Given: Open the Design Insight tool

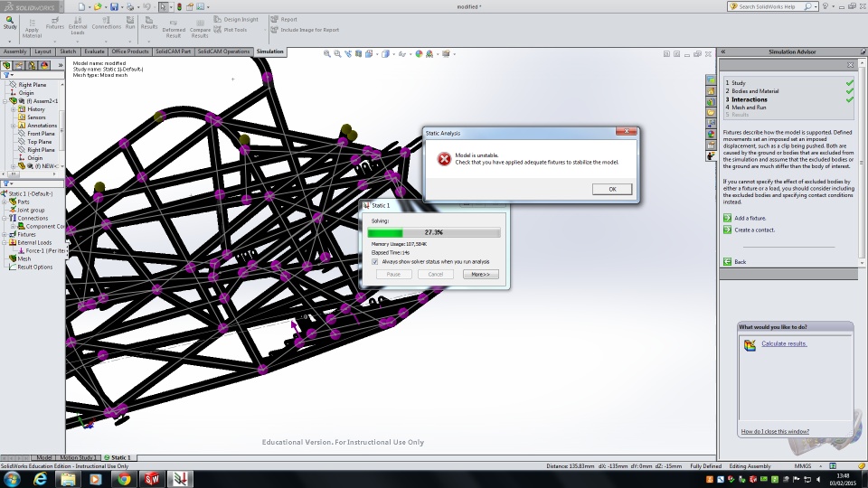Looking at the screenshot, I should click(236, 19).
